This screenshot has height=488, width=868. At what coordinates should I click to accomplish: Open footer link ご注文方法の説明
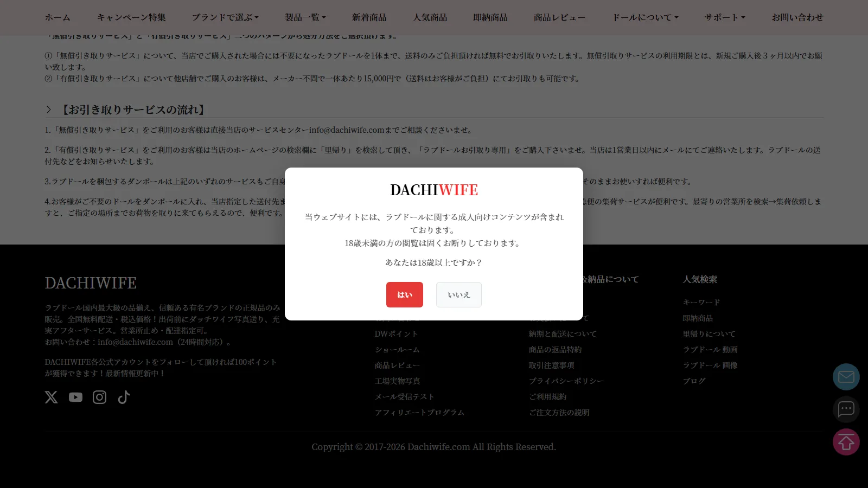click(559, 413)
